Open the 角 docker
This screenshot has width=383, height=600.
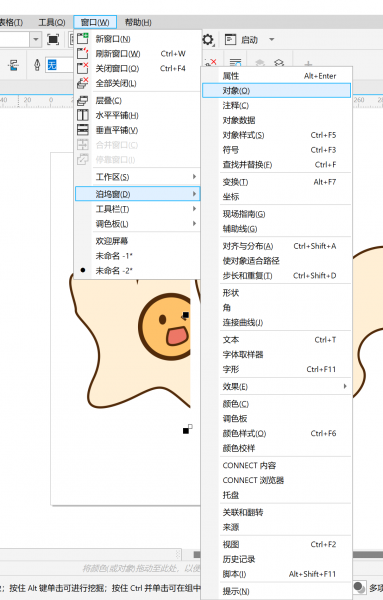coord(276,308)
